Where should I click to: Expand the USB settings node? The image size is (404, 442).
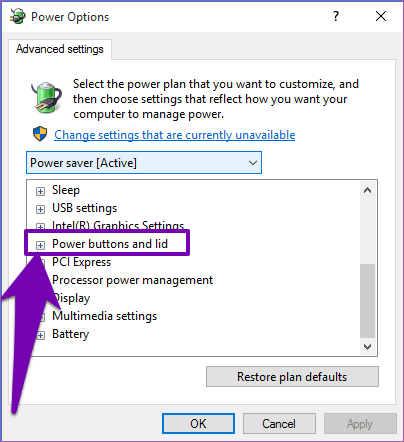(40, 209)
